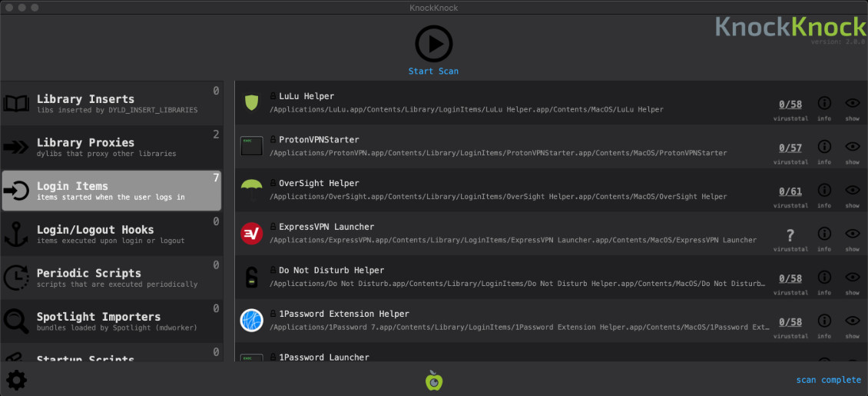Viewport: 868px width, 396px height.
Task: Open info for OverSight Helper
Action: (824, 190)
